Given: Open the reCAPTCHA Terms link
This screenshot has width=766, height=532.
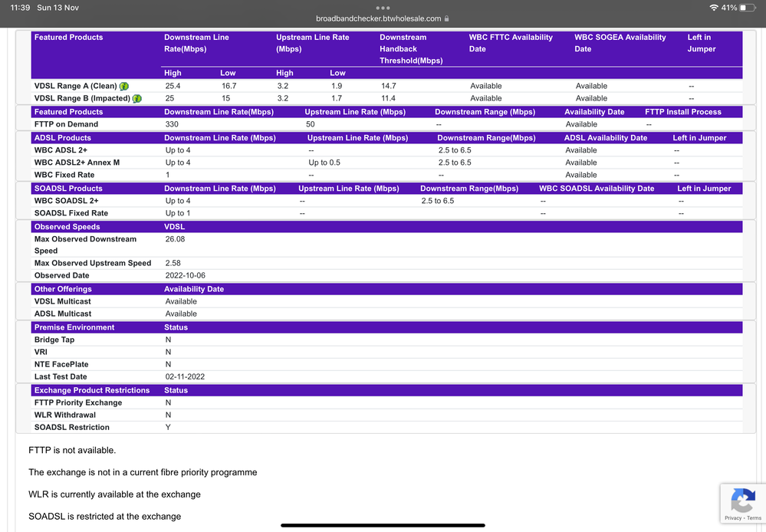Looking at the screenshot, I should 754,518.
